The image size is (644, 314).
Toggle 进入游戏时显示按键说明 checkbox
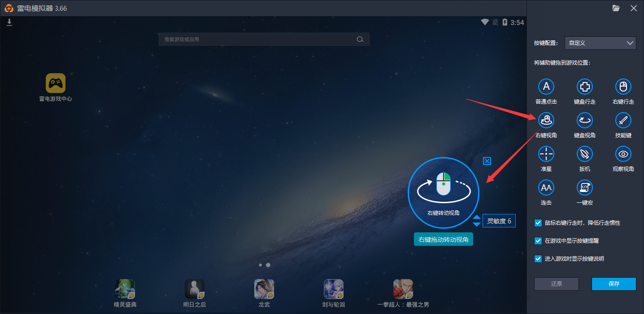(538, 259)
